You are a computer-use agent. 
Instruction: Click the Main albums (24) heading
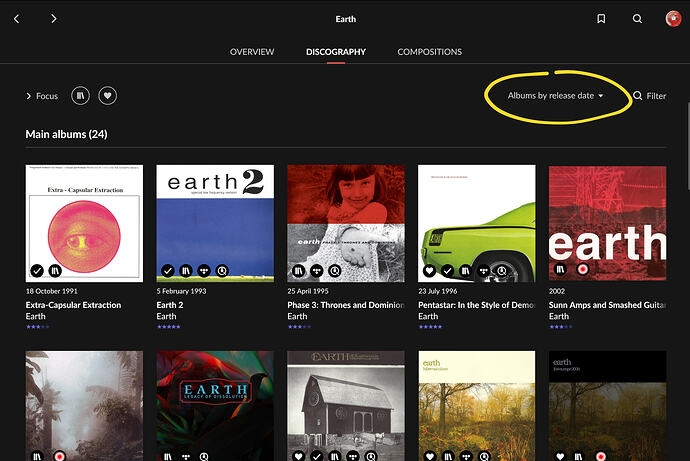click(66, 134)
